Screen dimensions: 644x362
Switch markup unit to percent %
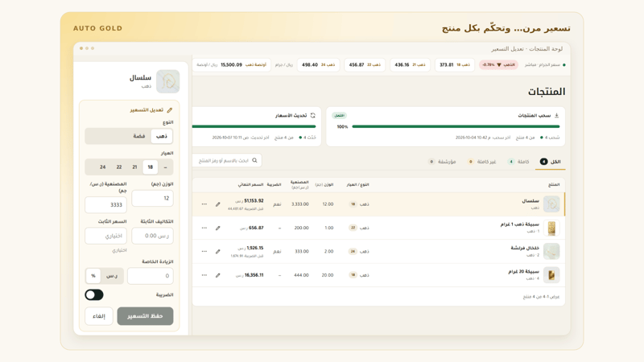coord(93,276)
